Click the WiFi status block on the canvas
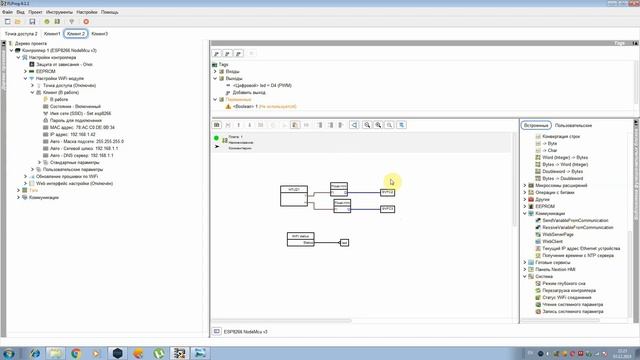This screenshot has width=640, height=360. 300,240
